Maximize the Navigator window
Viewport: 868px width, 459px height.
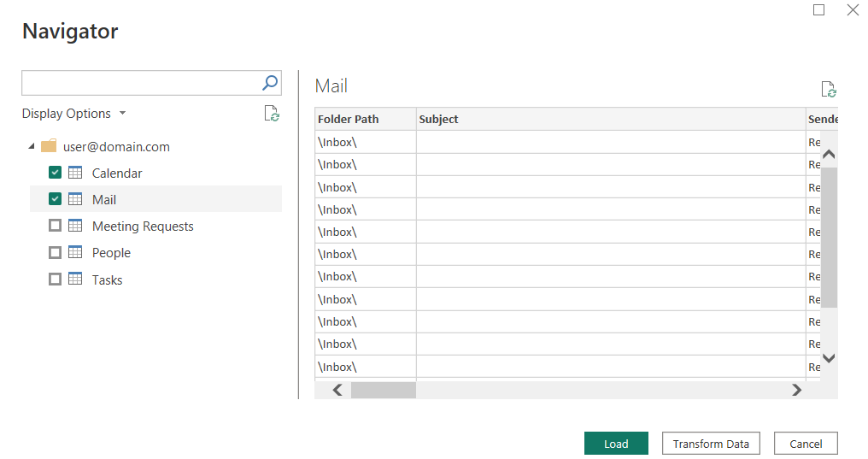tap(818, 9)
